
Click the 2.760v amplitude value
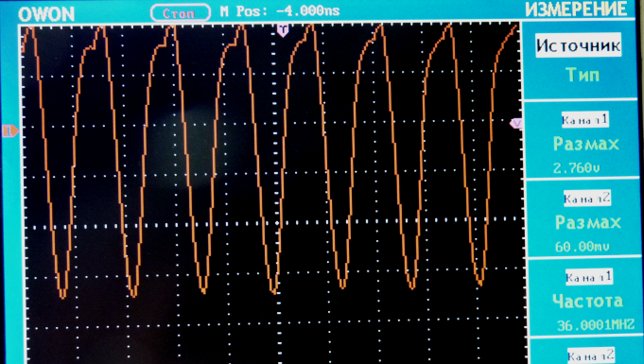click(576, 167)
